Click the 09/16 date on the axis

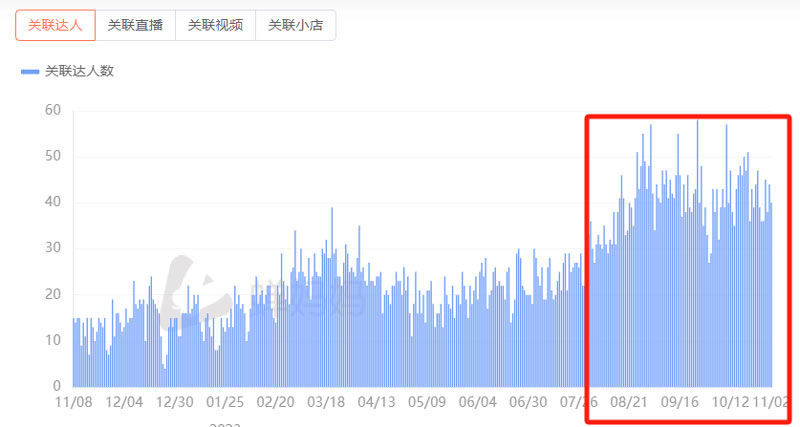(x=680, y=402)
